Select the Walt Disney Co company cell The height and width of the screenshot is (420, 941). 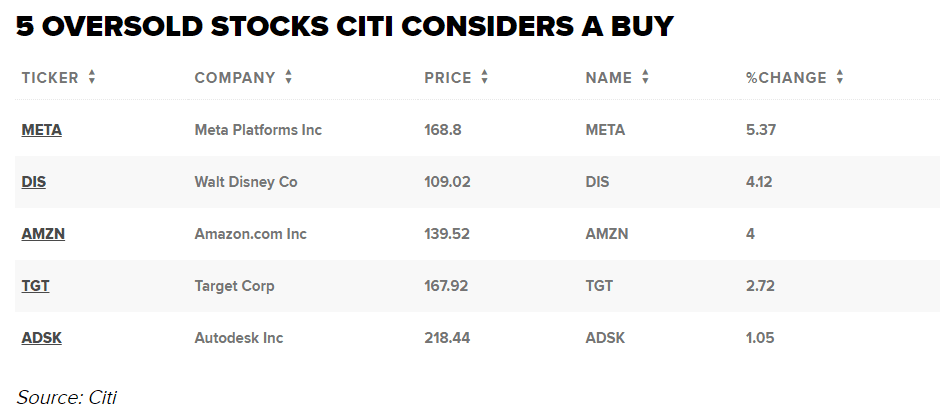tap(246, 182)
